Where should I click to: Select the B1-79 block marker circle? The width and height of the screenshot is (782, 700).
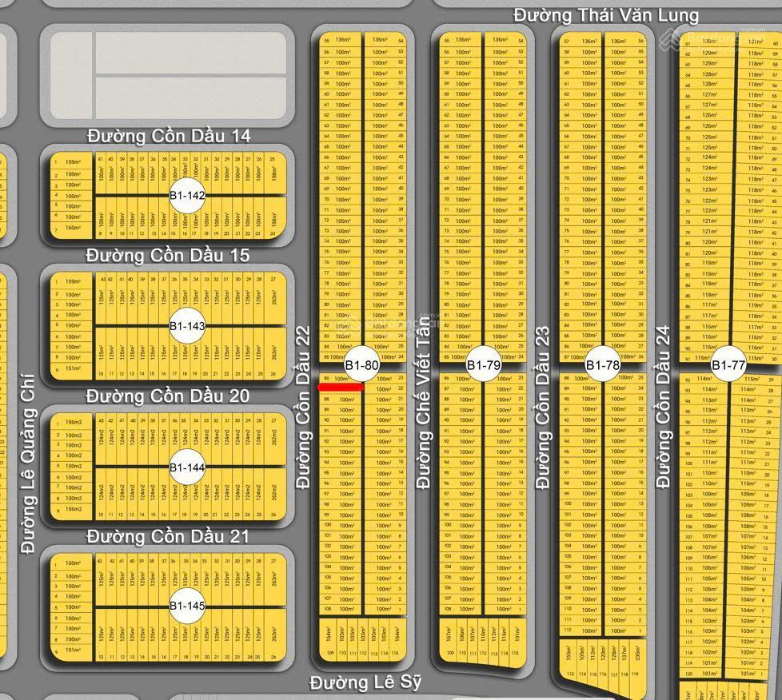[483, 365]
